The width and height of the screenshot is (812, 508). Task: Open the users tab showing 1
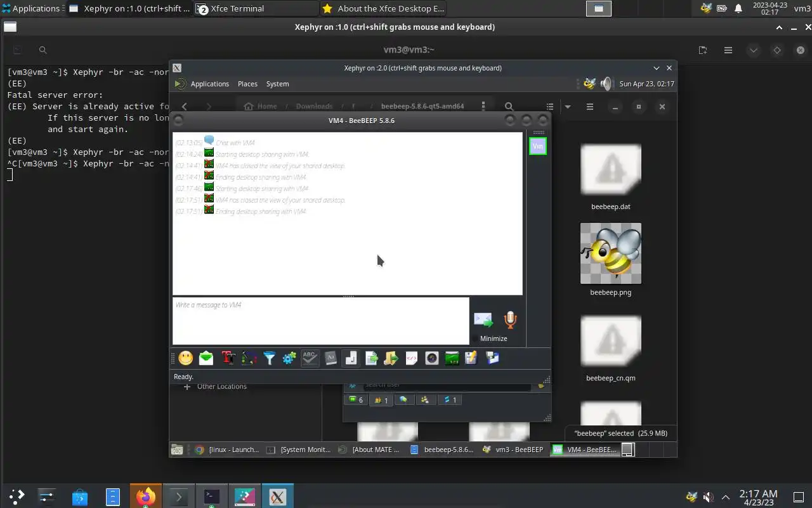coord(381,400)
